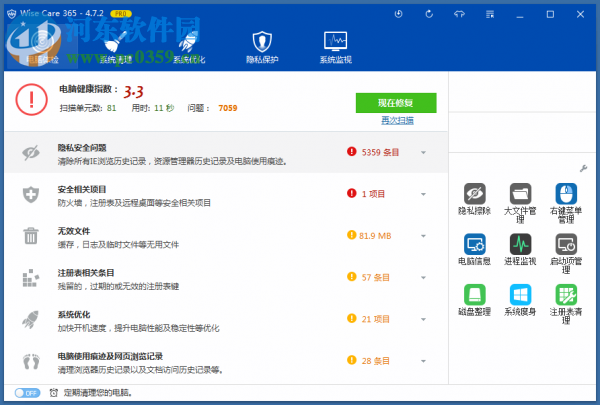Click the wrench customize tools icon
The image size is (600, 405).
point(584,168)
